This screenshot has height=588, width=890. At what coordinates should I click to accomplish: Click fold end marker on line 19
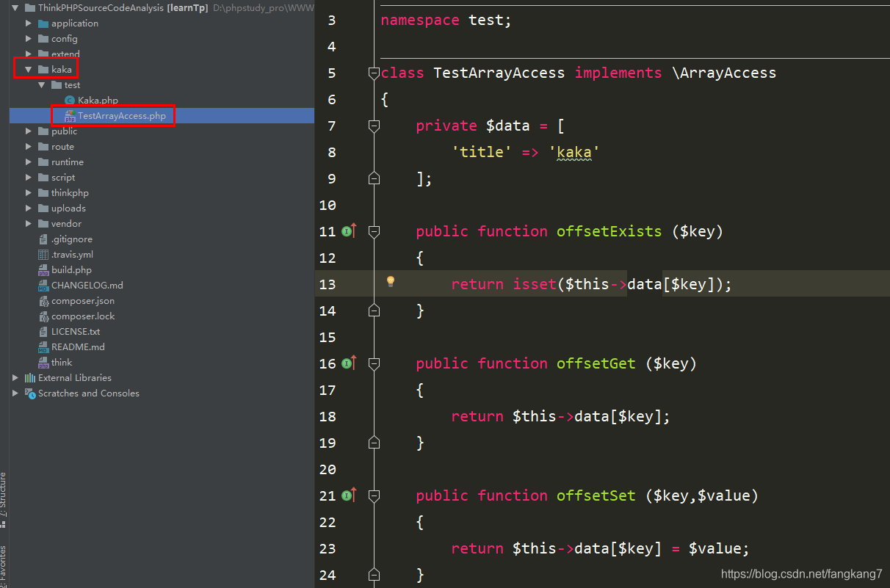point(374,443)
